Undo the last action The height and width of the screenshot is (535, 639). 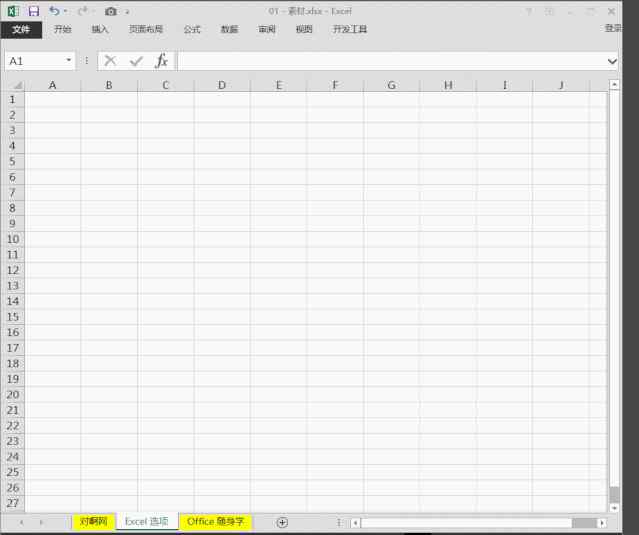pyautogui.click(x=54, y=11)
